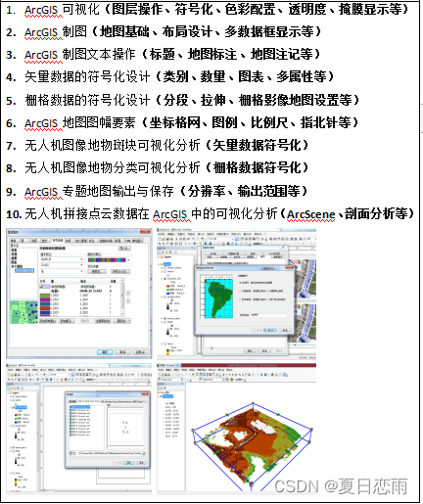Toggle RGB band layer checkbox in upper ArcMap
Image resolution: width=423 pixels, height=504 pixels.
point(164,279)
